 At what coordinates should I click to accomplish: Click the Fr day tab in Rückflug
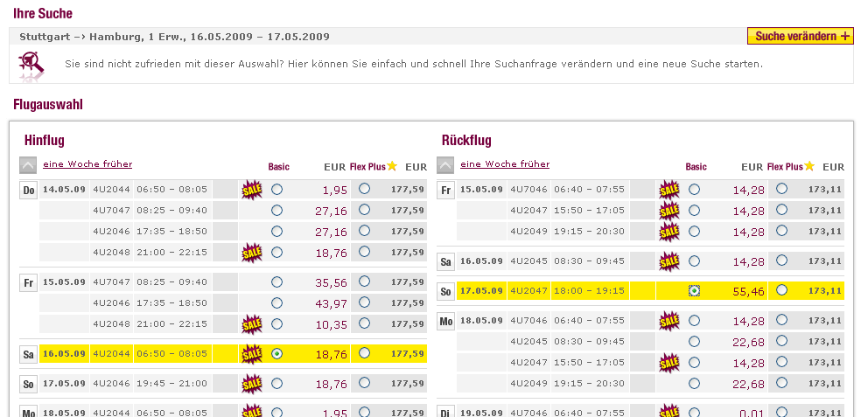(446, 190)
